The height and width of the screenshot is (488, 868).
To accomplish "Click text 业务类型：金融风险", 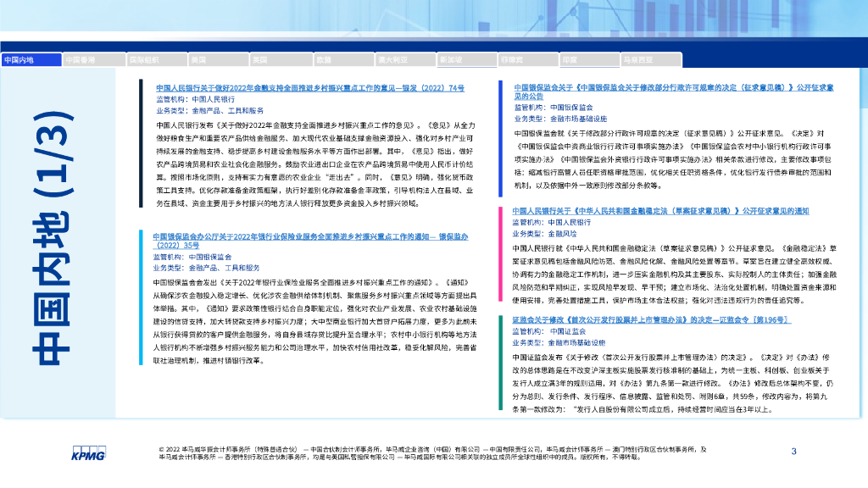I will coord(544,234).
